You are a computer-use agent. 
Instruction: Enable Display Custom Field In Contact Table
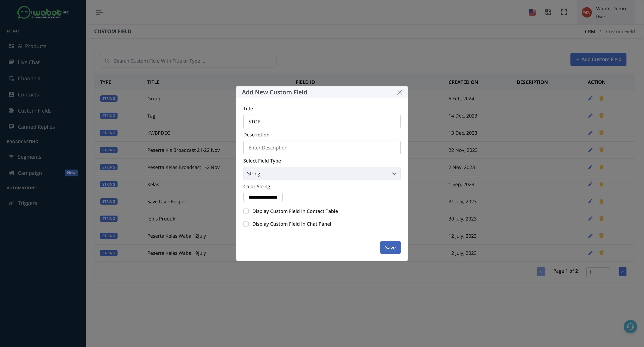click(x=246, y=211)
